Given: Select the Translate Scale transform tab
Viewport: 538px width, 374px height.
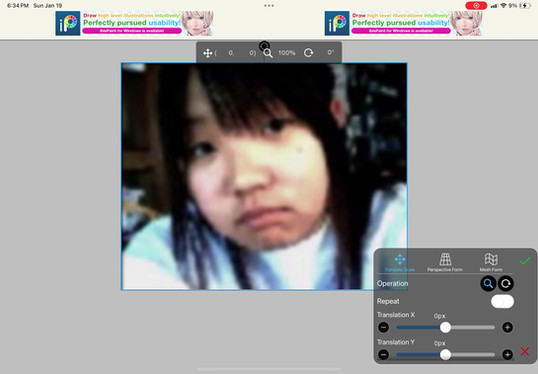Looking at the screenshot, I should (x=400, y=263).
